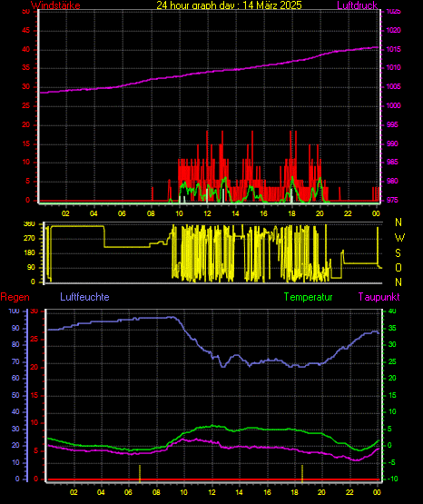The image size is (423, 504).
Task: Click 975 on the Luftdruck axis
Action: (x=392, y=200)
